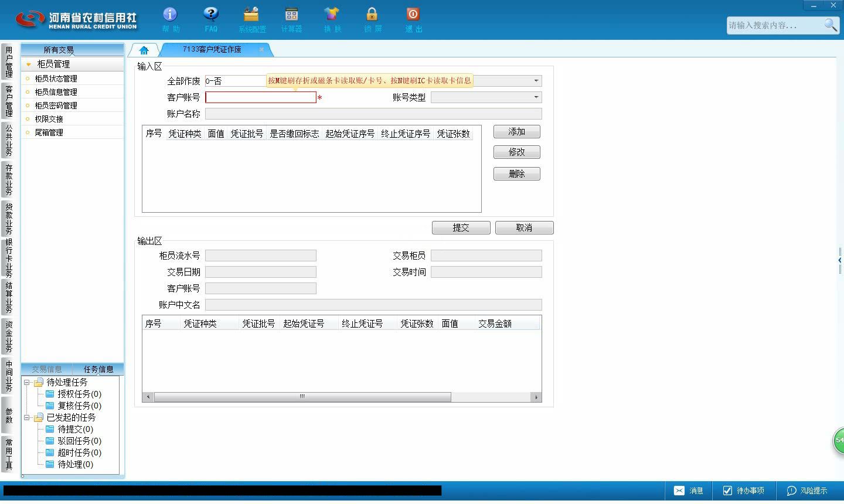Click the search magnifier icon
Screen dimensions: 844x504
(x=831, y=25)
